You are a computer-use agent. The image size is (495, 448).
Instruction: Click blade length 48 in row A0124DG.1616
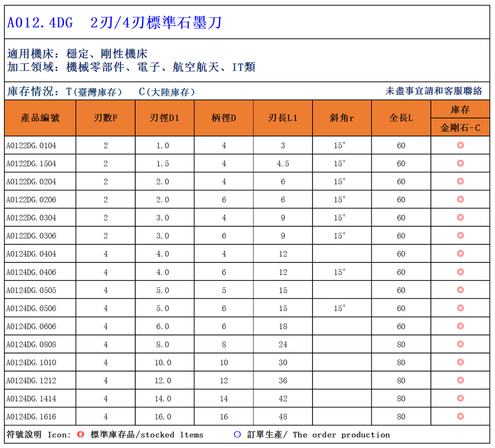[x=283, y=417]
